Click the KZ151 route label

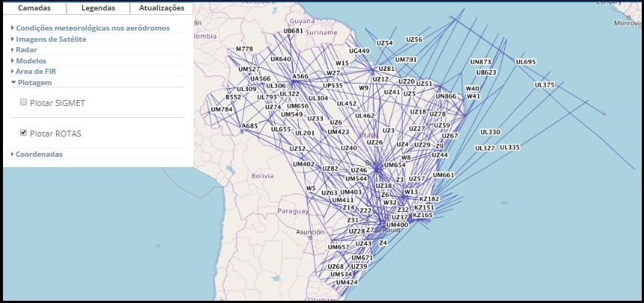(x=424, y=207)
